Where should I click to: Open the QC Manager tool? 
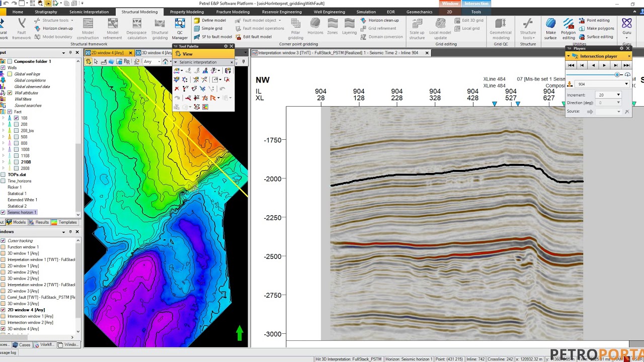pyautogui.click(x=180, y=29)
